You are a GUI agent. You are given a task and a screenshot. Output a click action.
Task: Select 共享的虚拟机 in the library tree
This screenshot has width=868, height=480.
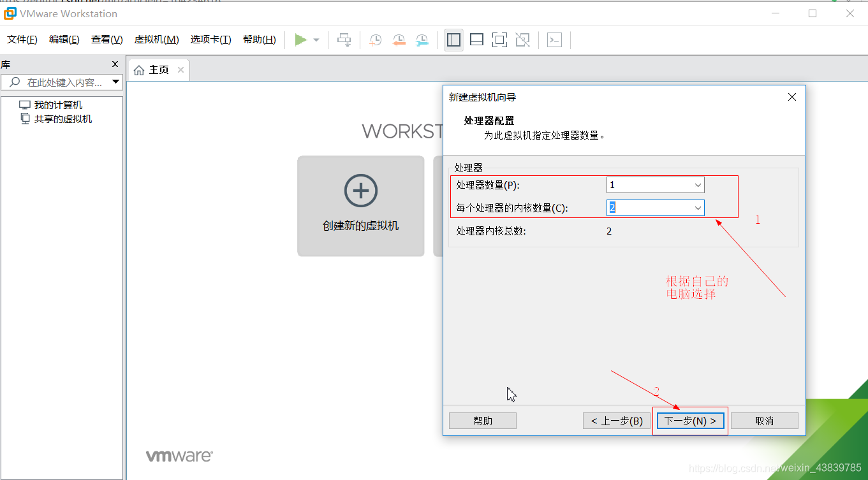[63, 119]
